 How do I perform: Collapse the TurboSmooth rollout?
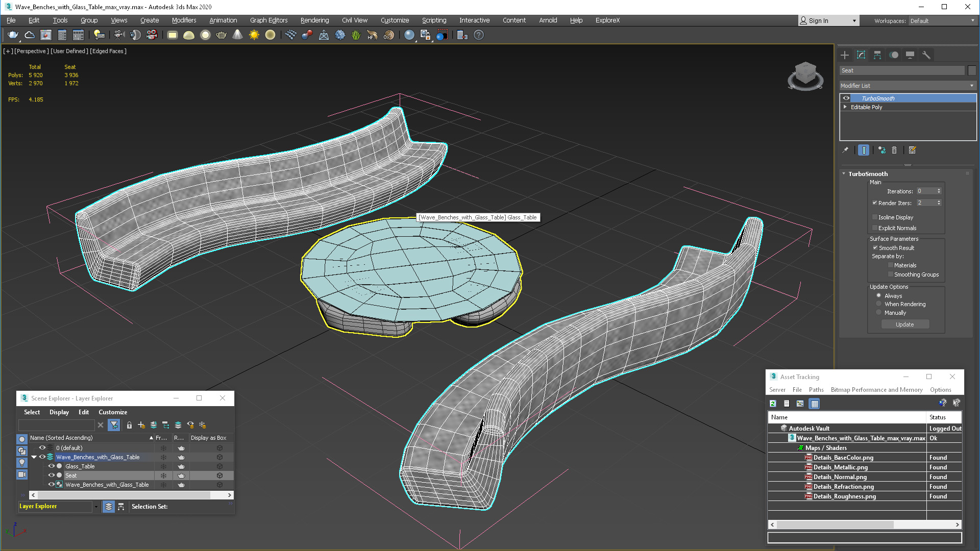pyautogui.click(x=844, y=173)
